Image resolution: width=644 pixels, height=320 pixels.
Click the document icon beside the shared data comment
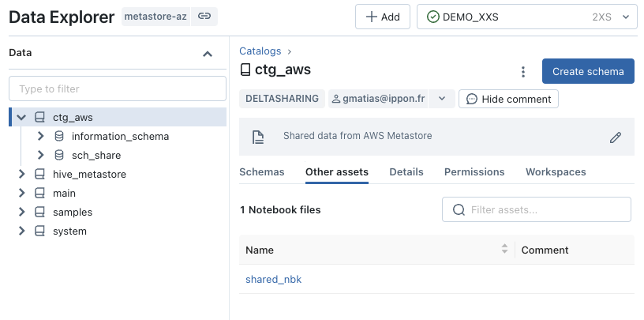tap(258, 137)
